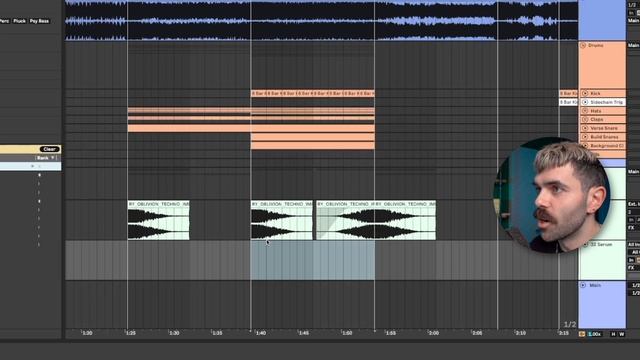Unfold the Background Cl track
The image size is (640, 360).
(x=585, y=145)
